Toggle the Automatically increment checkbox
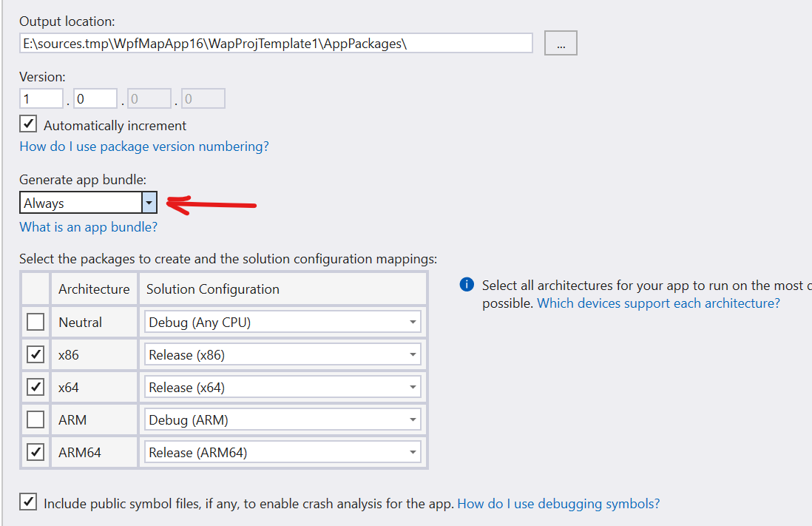Screen dimensions: 812x526 point(28,124)
